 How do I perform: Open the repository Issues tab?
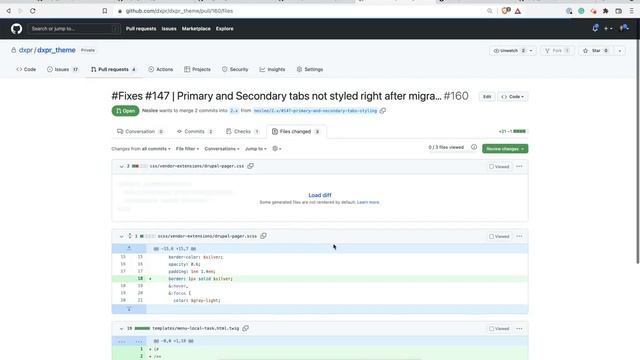click(62, 69)
